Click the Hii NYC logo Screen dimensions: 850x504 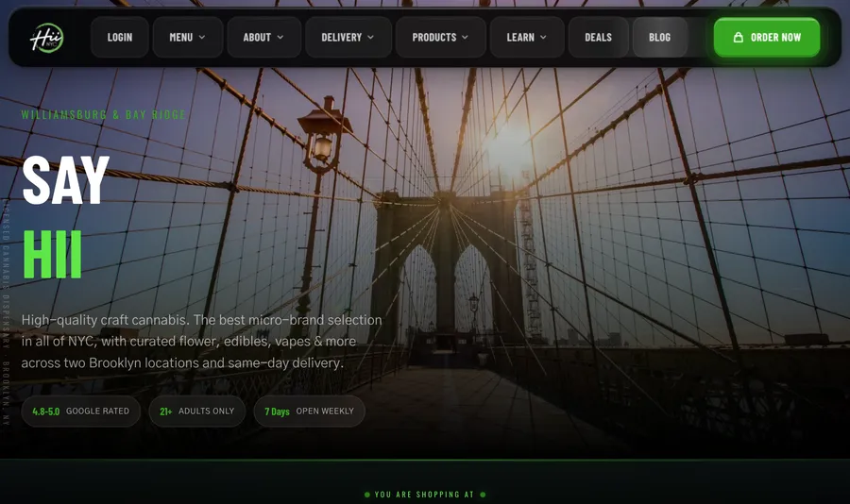(46, 38)
